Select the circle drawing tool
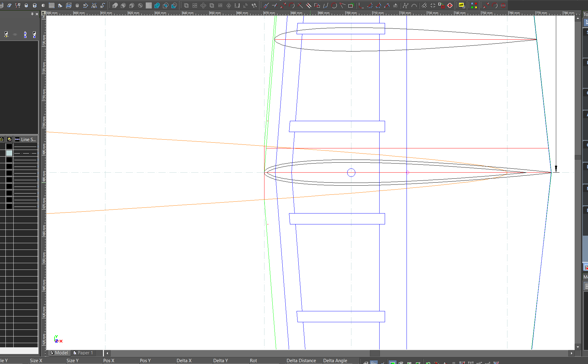Screen dimensions: 588x364 [x=334, y=5]
